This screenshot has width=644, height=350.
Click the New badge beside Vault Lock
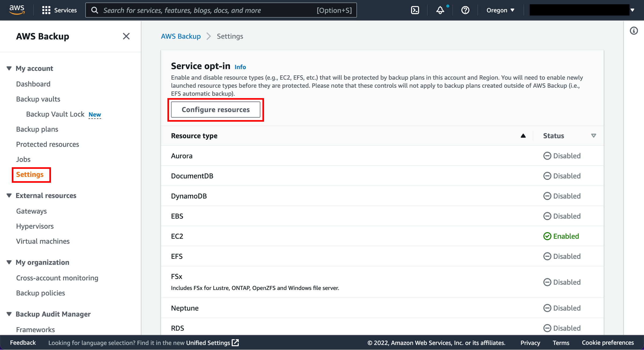[95, 115]
